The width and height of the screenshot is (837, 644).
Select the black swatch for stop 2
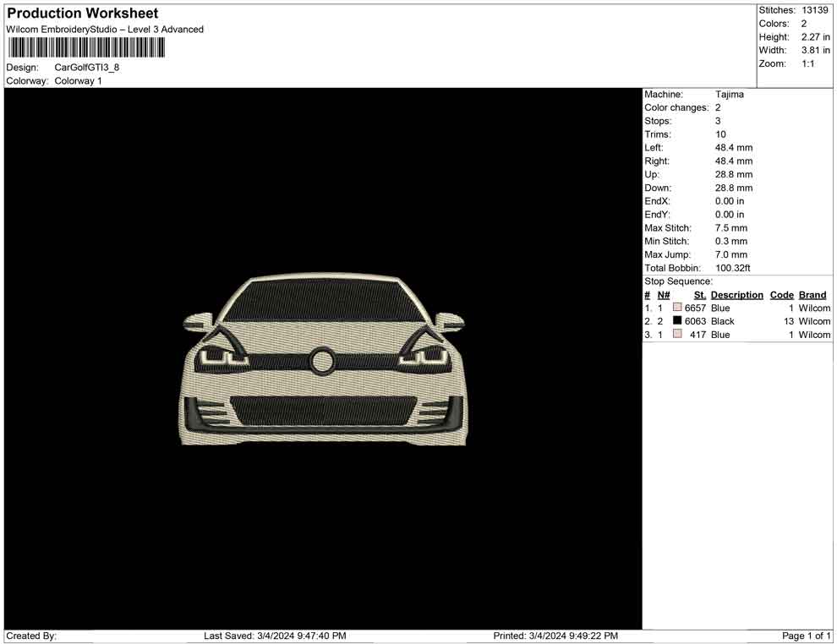(677, 321)
